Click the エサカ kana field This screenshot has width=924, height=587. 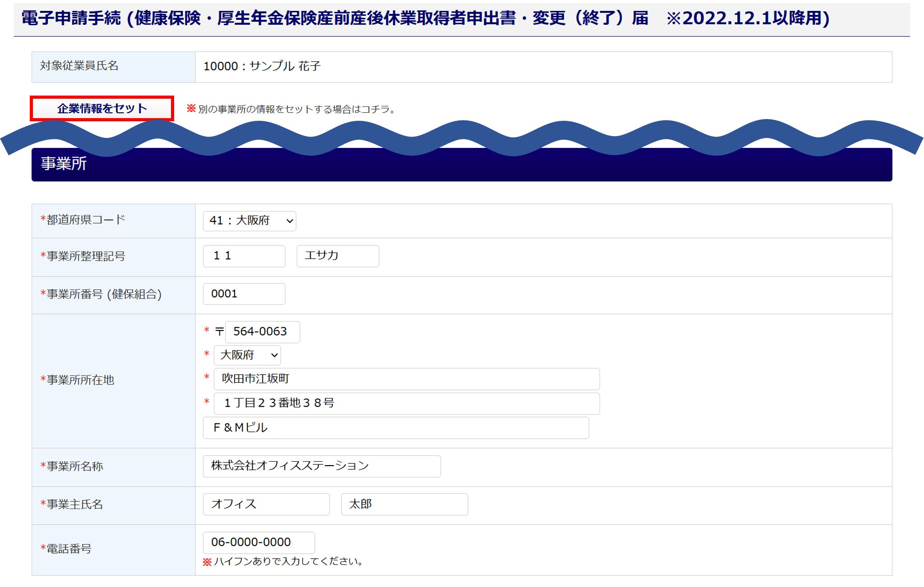[337, 256]
